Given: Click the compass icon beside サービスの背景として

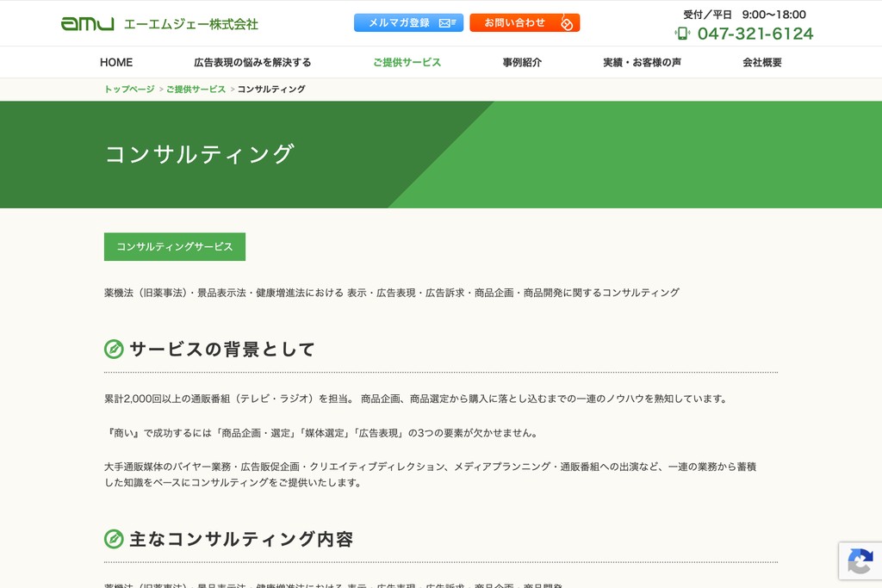Looking at the screenshot, I should [x=114, y=349].
